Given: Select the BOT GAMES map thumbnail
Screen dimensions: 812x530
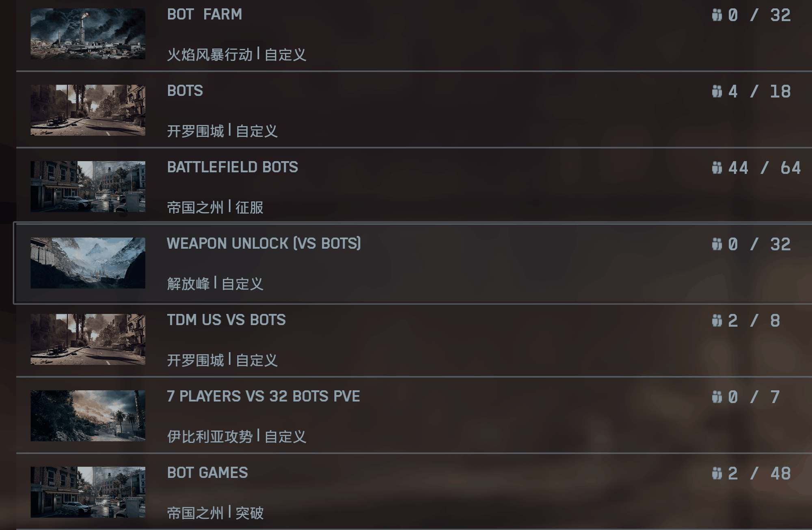Looking at the screenshot, I should [x=88, y=492].
